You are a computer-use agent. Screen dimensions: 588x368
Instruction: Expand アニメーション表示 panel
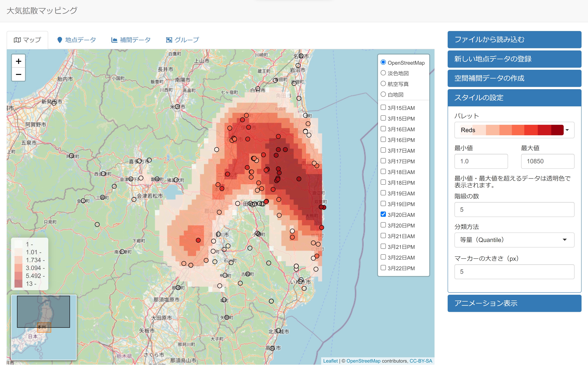(x=514, y=303)
